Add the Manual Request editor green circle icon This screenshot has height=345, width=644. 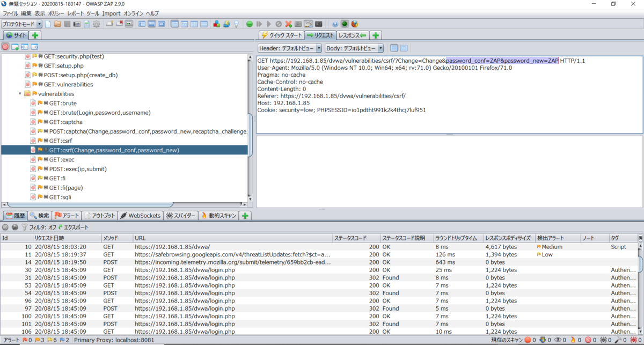point(250,24)
